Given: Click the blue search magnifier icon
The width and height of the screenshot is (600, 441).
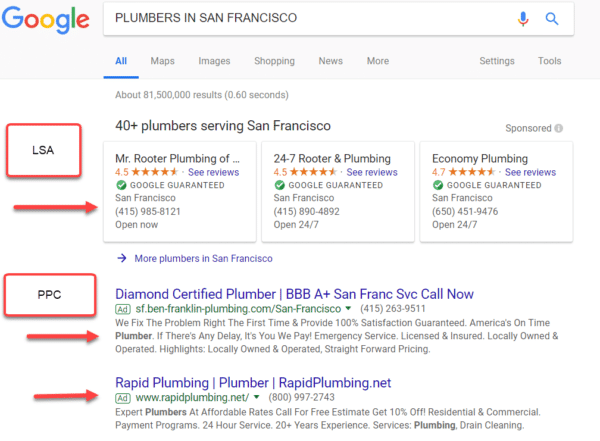Looking at the screenshot, I should 551,18.
